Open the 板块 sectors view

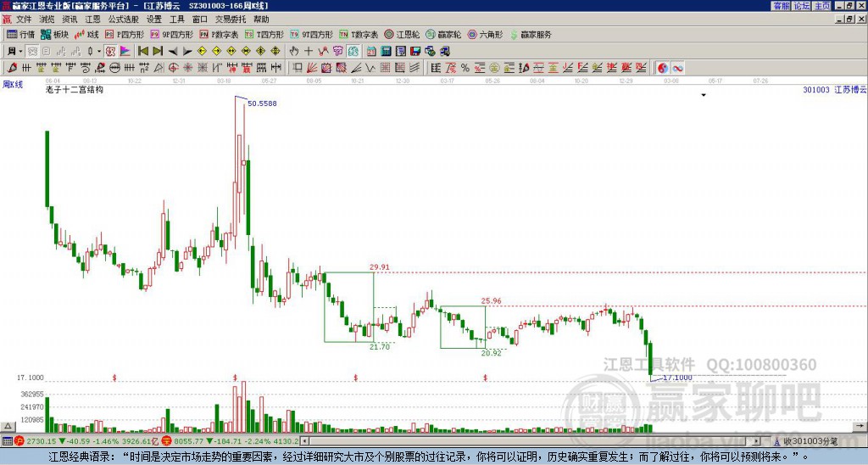click(x=54, y=34)
